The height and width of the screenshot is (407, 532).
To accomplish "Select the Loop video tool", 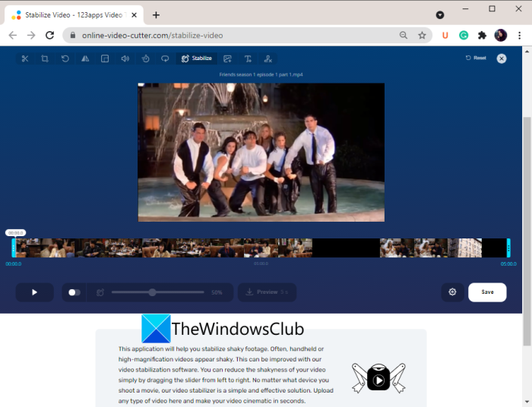I will 165,58.
